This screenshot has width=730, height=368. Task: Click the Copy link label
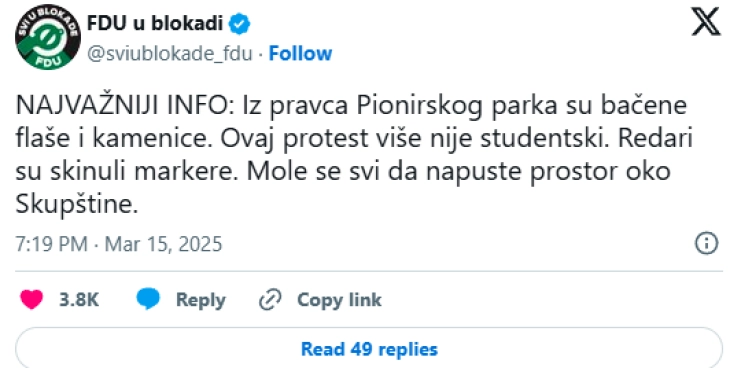(339, 300)
